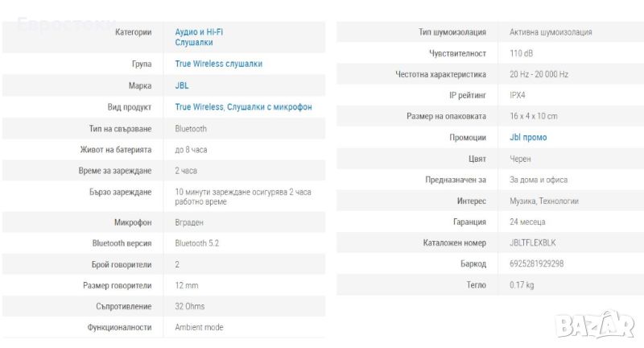Open the "Аудио и Hi-Fi" category link
The width and height of the screenshot is (644, 348).
tap(199, 31)
